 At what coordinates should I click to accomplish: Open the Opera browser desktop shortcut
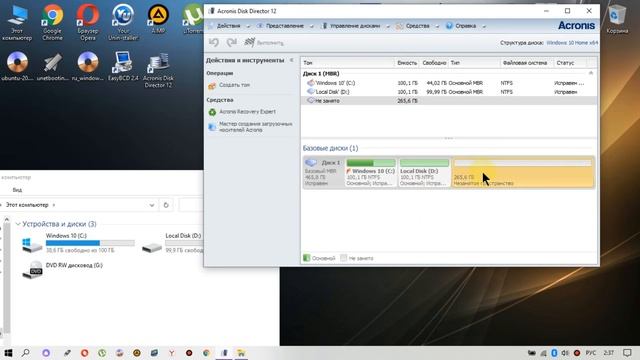coord(88,23)
